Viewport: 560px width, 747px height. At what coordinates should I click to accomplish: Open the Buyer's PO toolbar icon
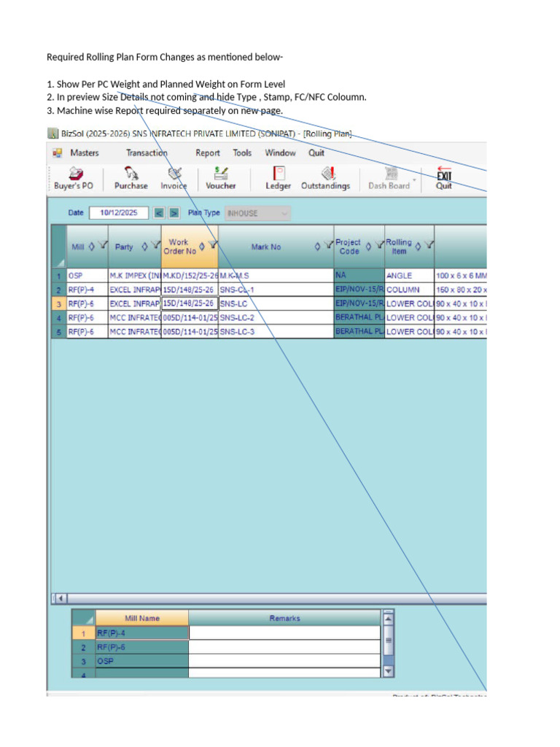point(74,178)
